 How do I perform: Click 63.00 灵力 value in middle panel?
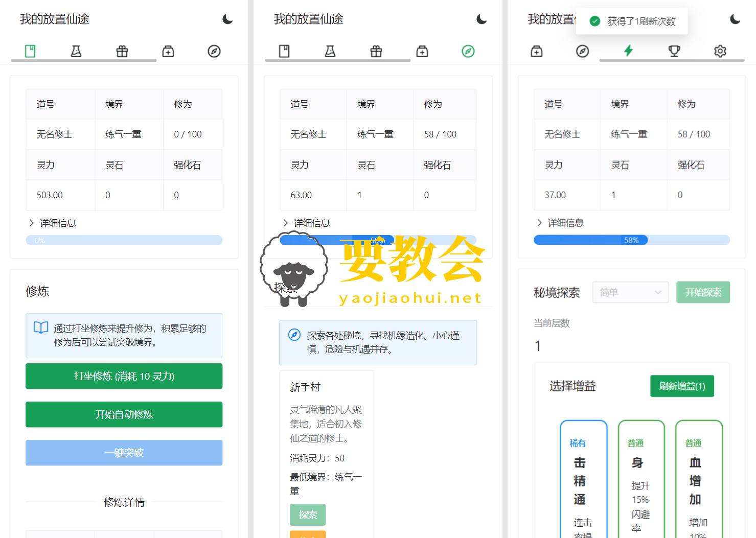click(x=301, y=195)
